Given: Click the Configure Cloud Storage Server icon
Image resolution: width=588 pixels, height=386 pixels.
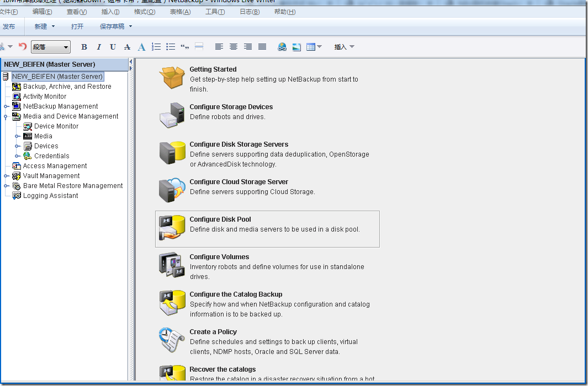Looking at the screenshot, I should [x=172, y=190].
